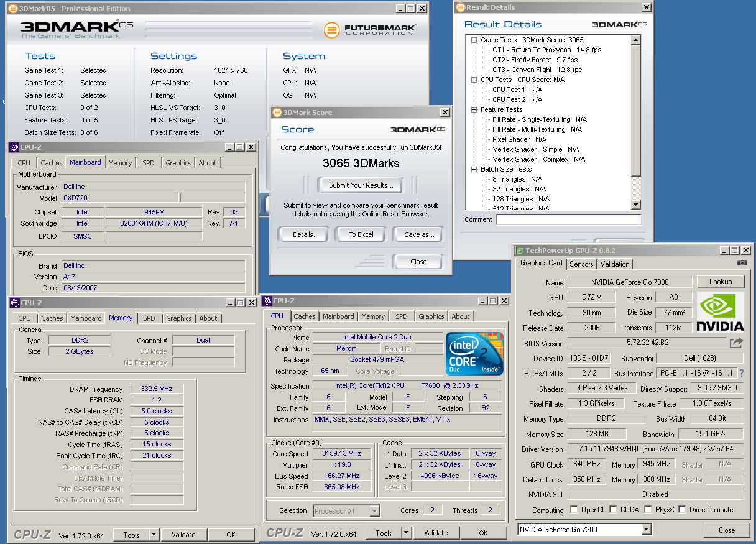Click the Lookup button in GPU-Z

(x=721, y=282)
